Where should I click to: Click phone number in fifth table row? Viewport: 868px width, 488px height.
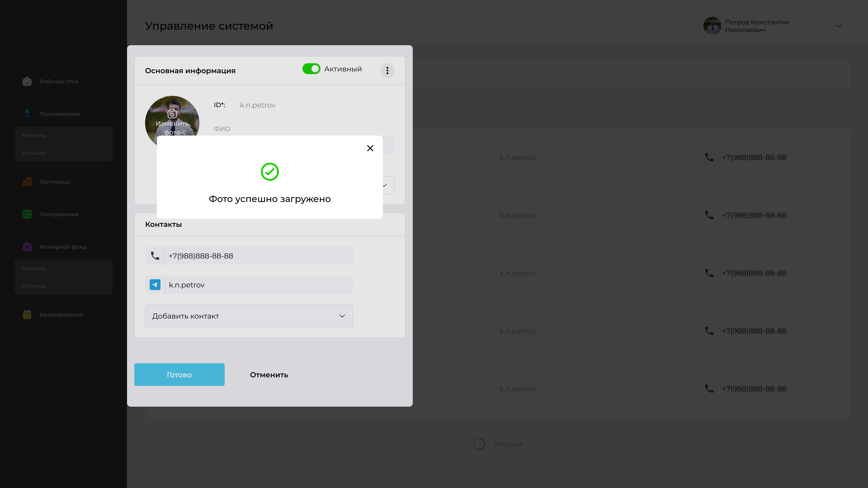pyautogui.click(x=754, y=389)
